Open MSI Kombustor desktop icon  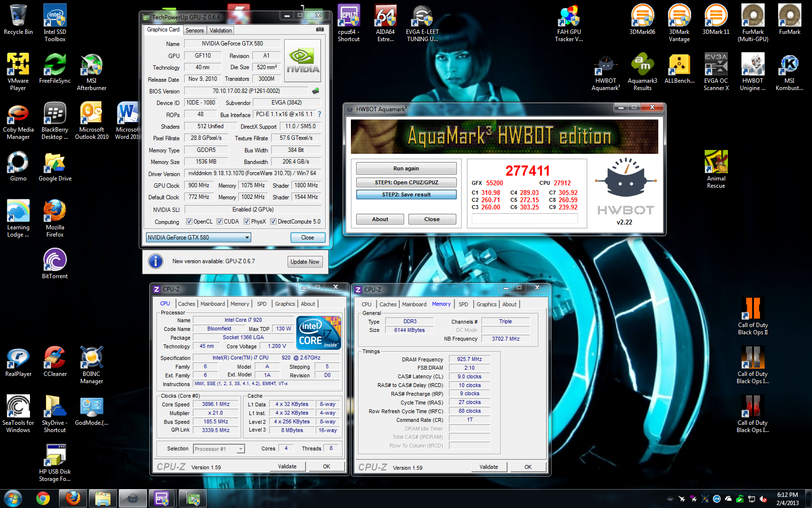[789, 71]
